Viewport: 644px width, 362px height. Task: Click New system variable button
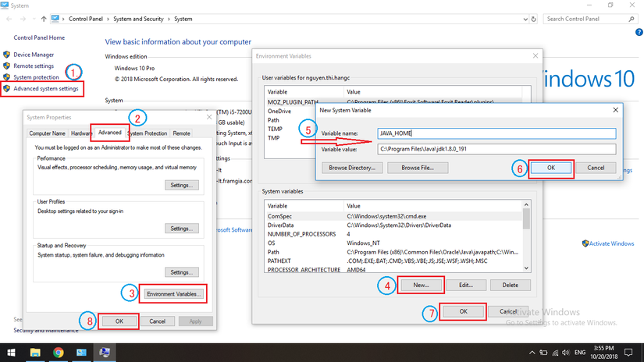(x=421, y=286)
